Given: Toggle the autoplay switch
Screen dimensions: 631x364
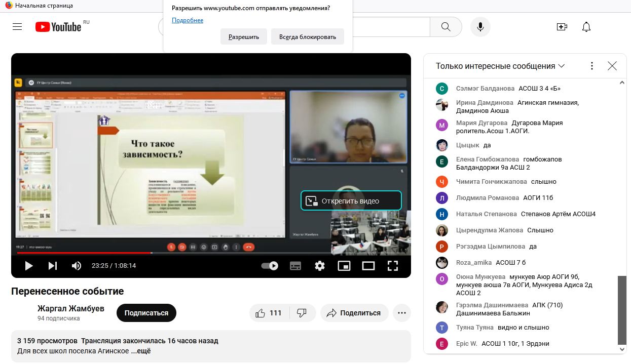Looking at the screenshot, I should [x=270, y=266].
